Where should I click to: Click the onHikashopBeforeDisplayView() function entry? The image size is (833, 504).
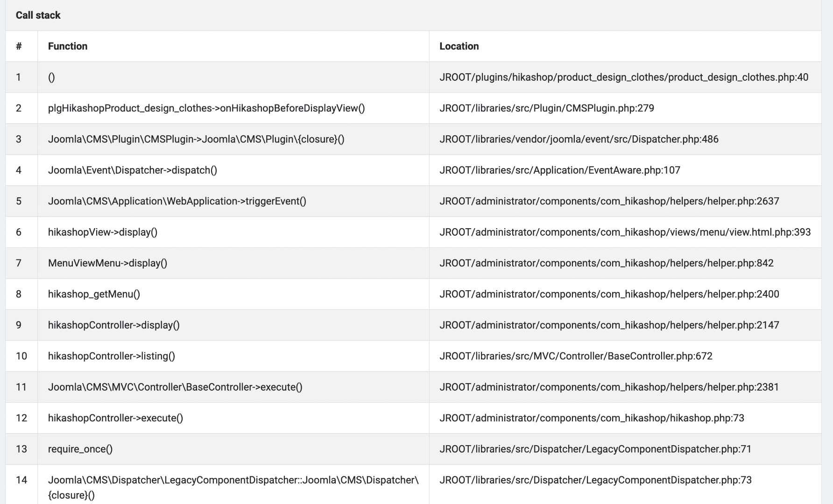point(206,108)
